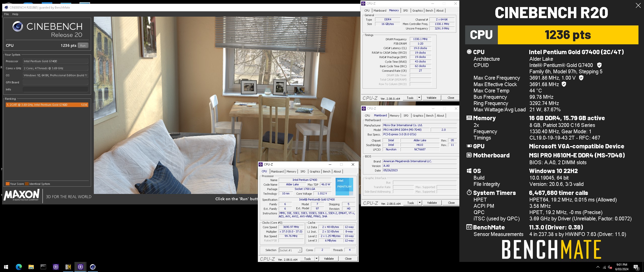Click the BenchMate OS Windows icon
Image resolution: width=644 pixels, height=272 pixels.
pyautogui.click(x=469, y=171)
